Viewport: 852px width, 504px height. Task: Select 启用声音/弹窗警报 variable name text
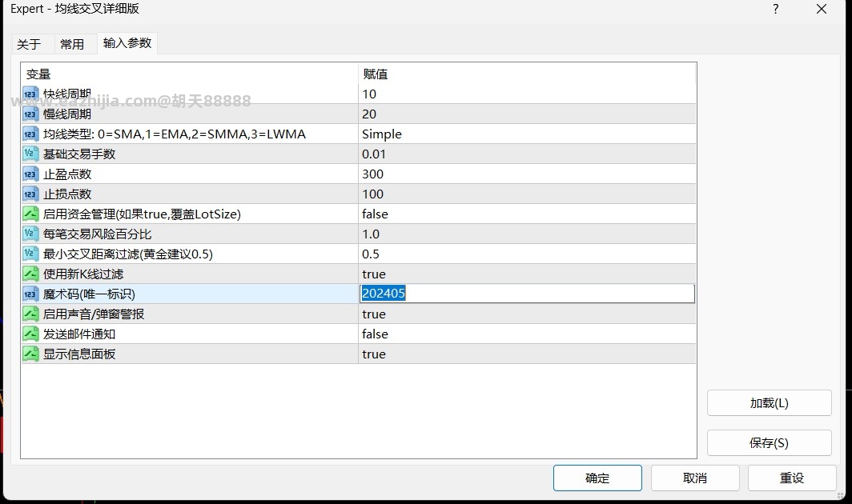coord(94,314)
